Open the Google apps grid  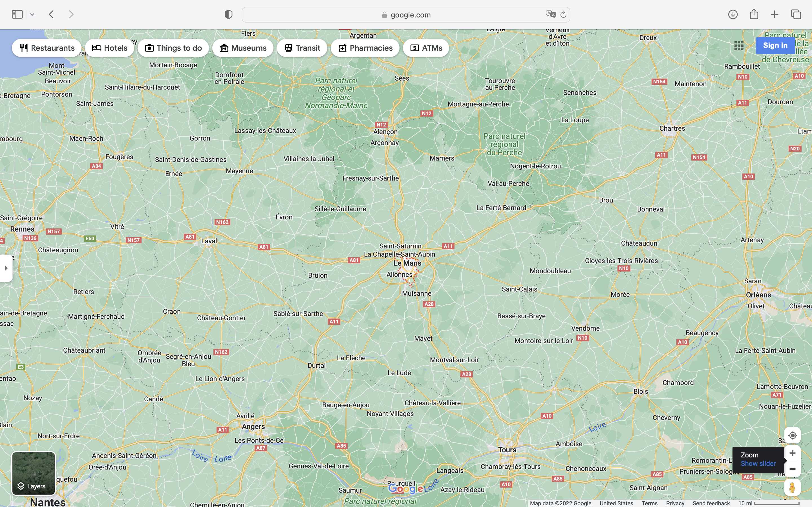[738, 46]
